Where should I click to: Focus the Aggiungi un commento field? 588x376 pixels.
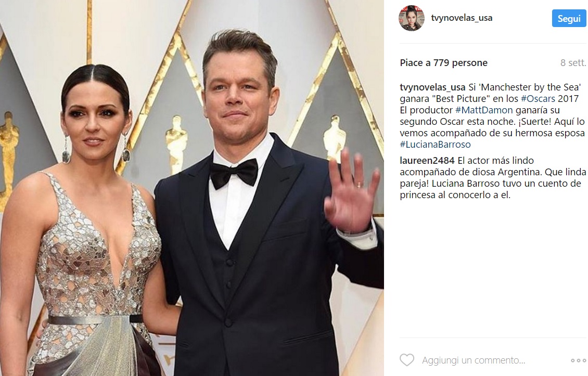[x=473, y=360]
